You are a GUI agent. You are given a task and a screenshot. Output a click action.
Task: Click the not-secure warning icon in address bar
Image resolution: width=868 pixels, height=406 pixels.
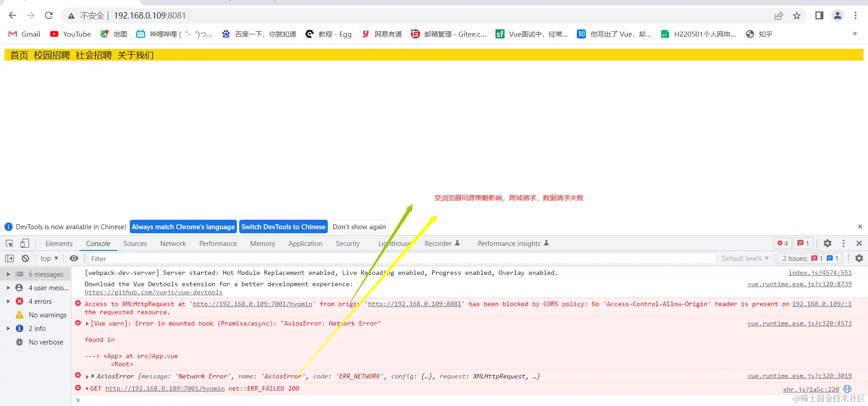point(71,16)
